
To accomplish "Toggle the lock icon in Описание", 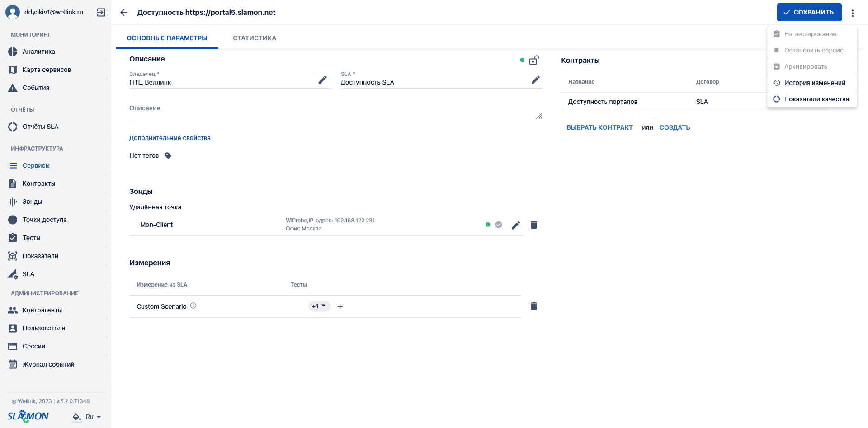I will coord(534,60).
